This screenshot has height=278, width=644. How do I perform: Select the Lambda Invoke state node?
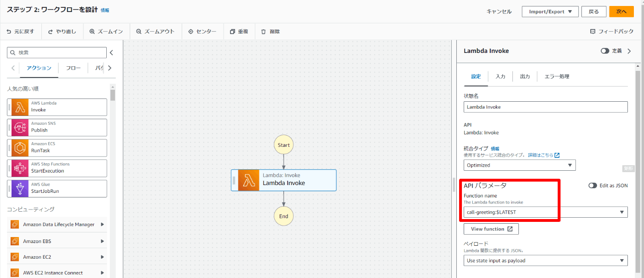click(x=284, y=180)
